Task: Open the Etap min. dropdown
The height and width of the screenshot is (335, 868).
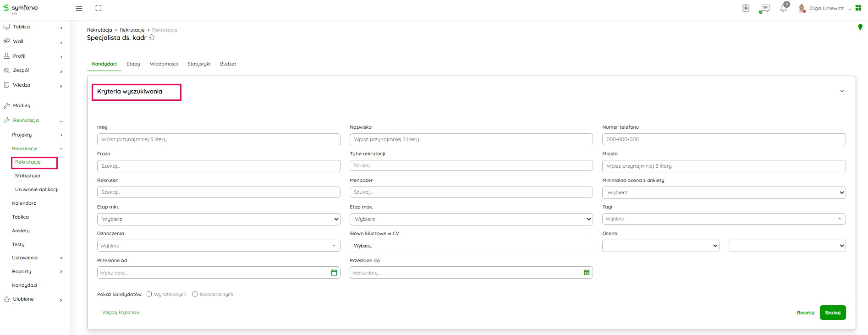Action: click(x=219, y=219)
